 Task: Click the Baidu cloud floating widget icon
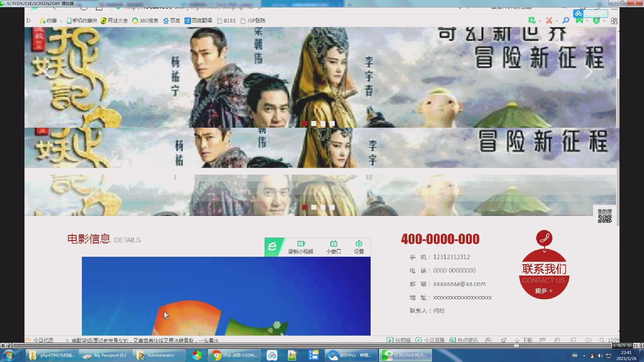578,13
